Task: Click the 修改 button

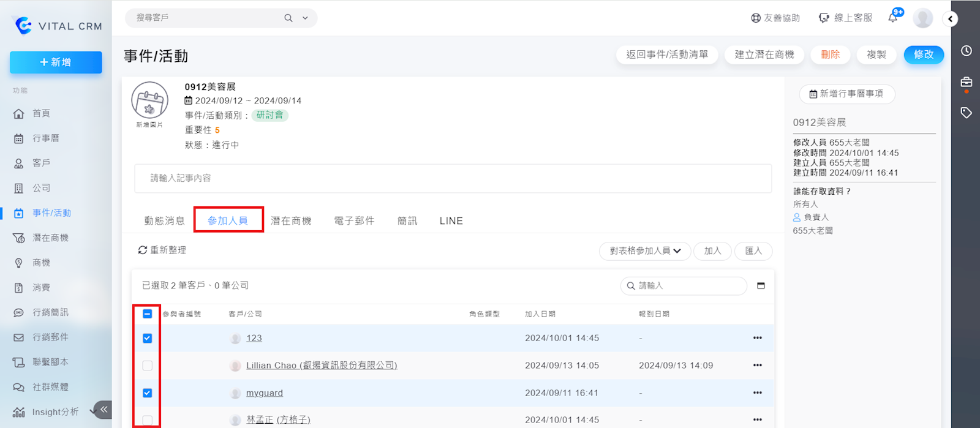Action: [924, 54]
